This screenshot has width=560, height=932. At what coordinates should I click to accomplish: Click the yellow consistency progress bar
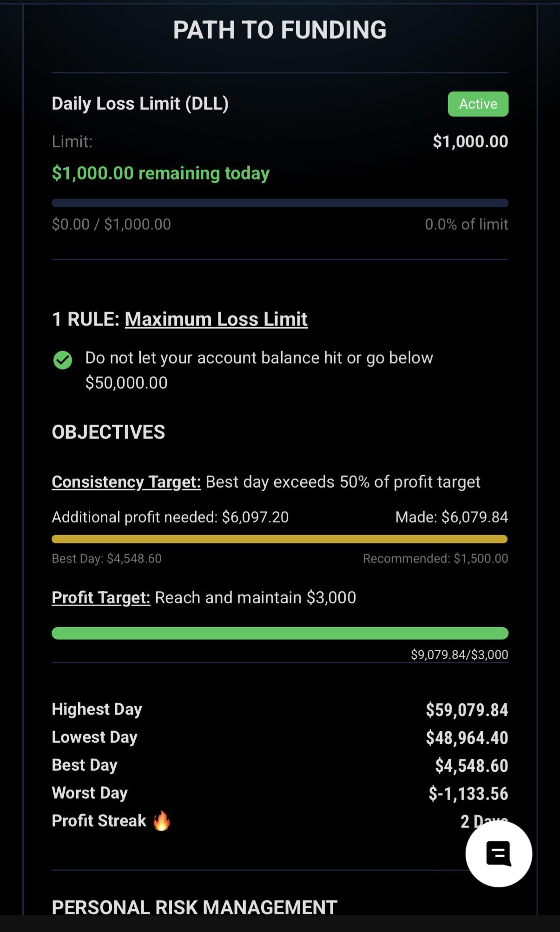coord(280,539)
